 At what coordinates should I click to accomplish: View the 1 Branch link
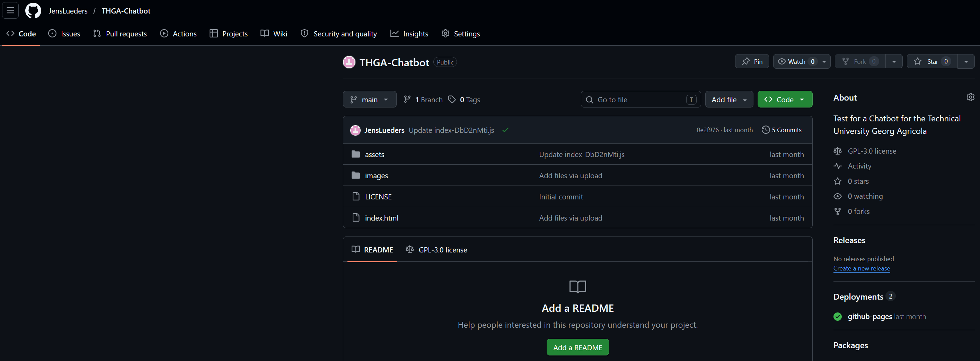[x=423, y=100]
